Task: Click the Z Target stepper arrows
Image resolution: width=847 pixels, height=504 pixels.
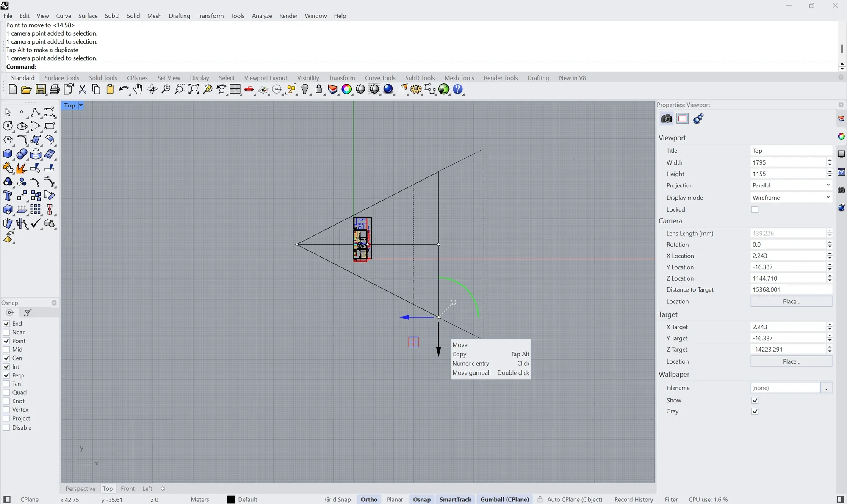Action: [830, 350]
